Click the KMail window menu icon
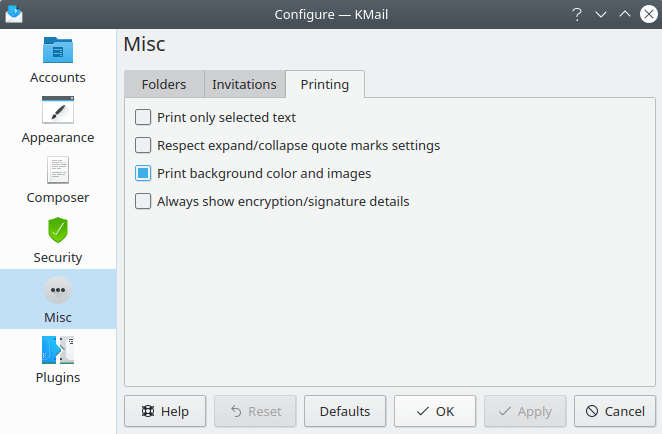The width and height of the screenshot is (662, 434). (15, 14)
